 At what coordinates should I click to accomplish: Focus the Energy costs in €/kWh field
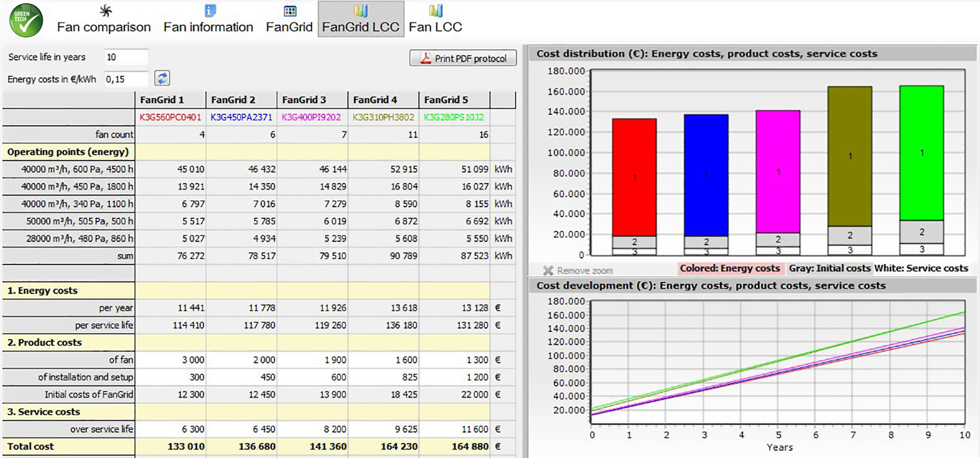126,79
